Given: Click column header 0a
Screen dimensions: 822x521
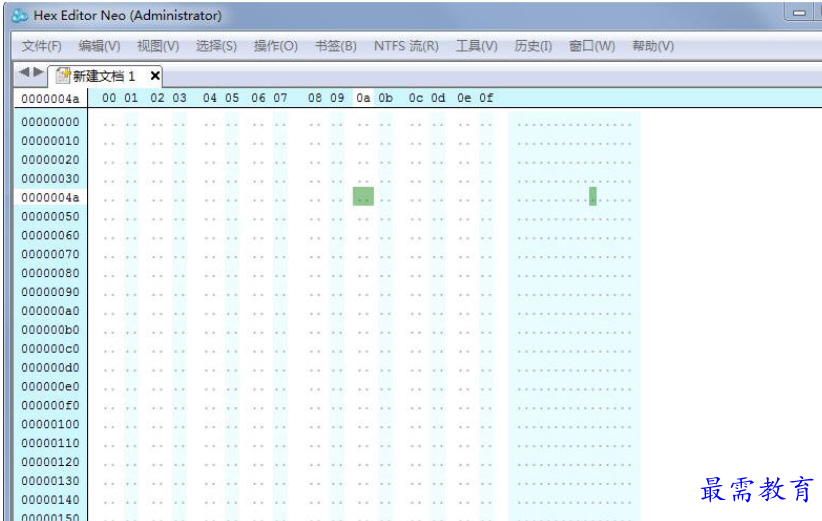Looking at the screenshot, I should pyautogui.click(x=363, y=98).
